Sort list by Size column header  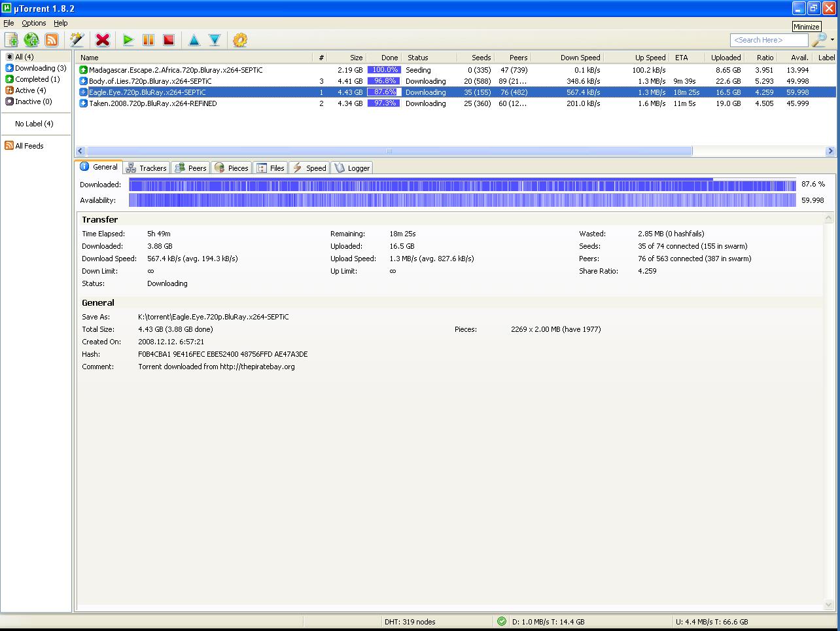click(347, 58)
